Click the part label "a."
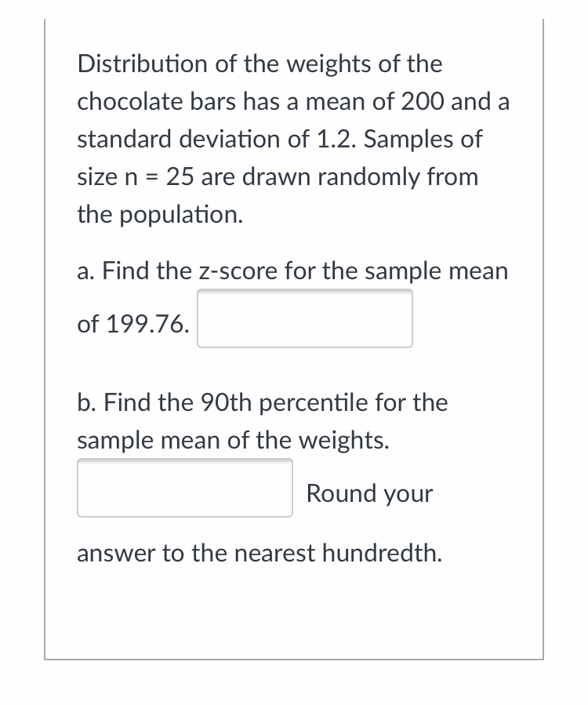Viewport: 588px width, 705px height. click(86, 271)
